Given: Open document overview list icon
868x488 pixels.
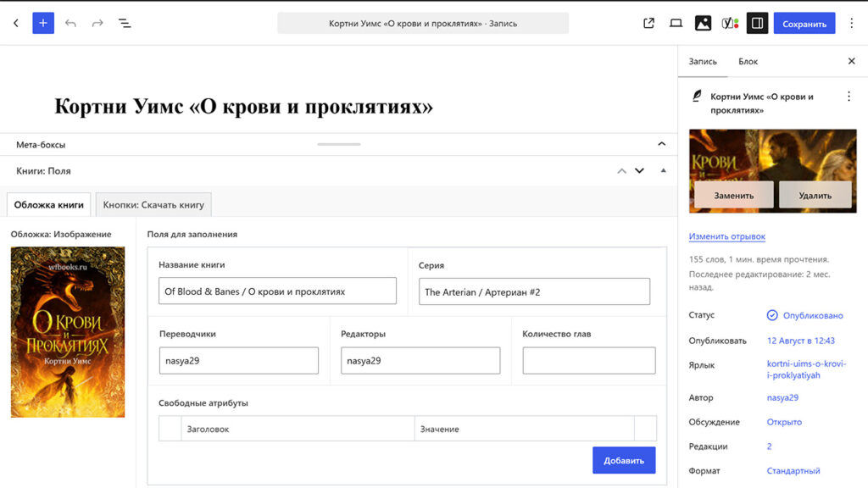Looking at the screenshot, I should tap(125, 23).
